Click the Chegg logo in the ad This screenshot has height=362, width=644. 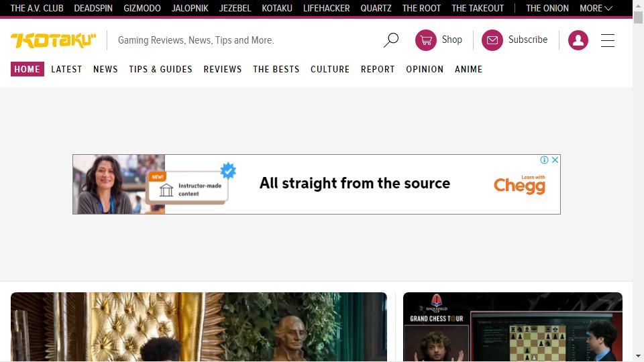pyautogui.click(x=519, y=185)
